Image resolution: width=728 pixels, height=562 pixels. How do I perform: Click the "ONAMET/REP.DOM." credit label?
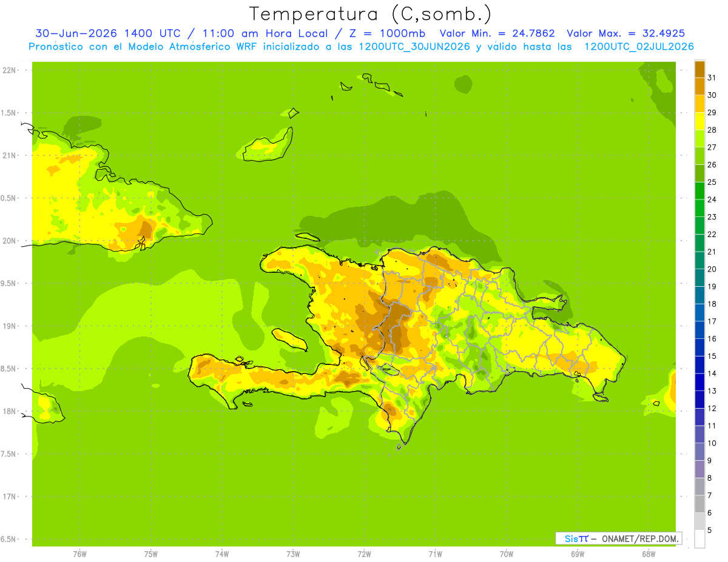coord(639,538)
